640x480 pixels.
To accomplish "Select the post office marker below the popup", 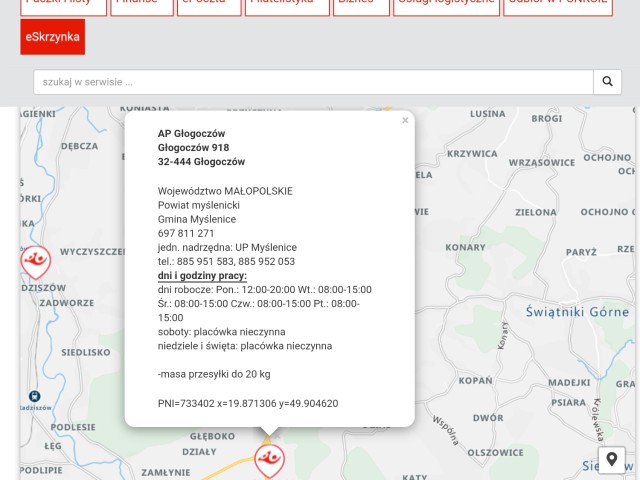I will coord(269,461).
